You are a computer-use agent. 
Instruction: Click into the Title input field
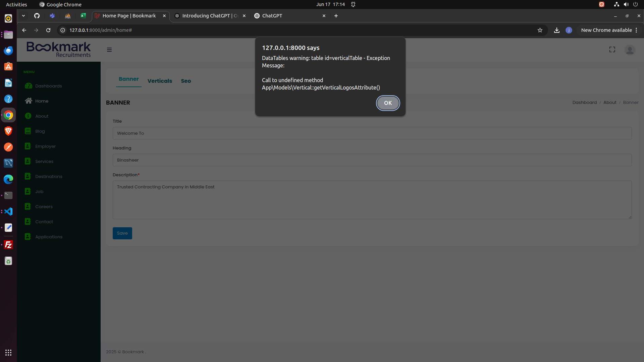coord(372,133)
